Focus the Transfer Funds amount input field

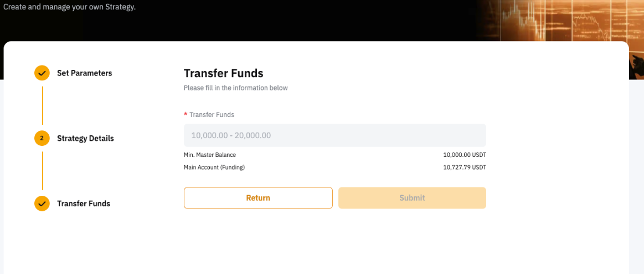tap(334, 135)
